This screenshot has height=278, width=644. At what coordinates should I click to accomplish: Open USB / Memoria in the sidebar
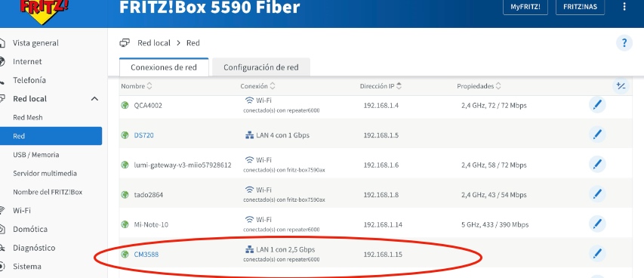[35, 155]
